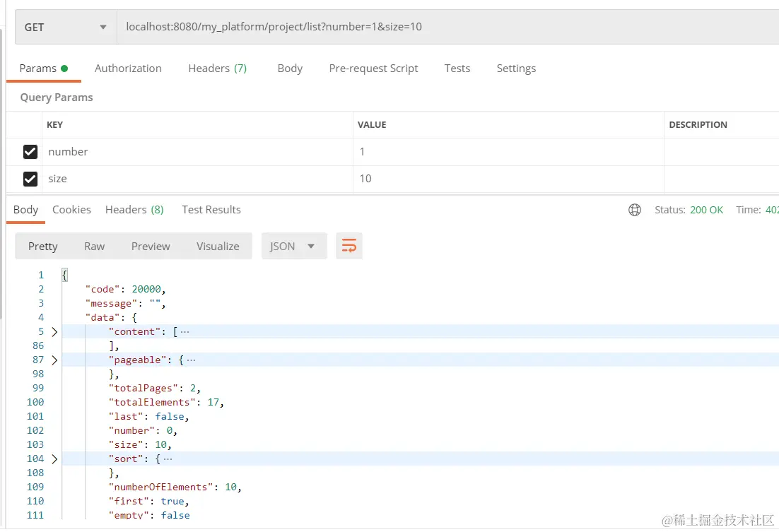Click the request URL input field

point(447,27)
